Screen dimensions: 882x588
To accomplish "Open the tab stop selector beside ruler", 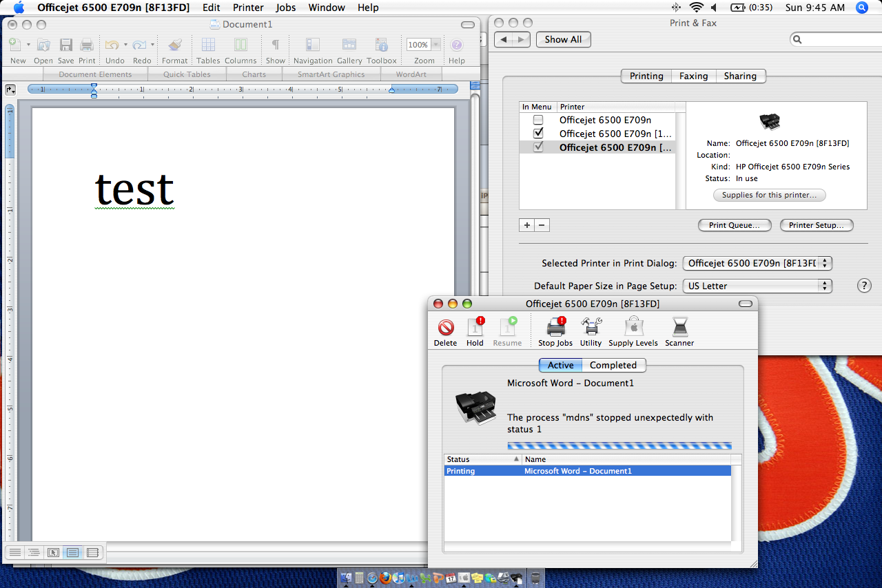I will (x=10, y=90).
